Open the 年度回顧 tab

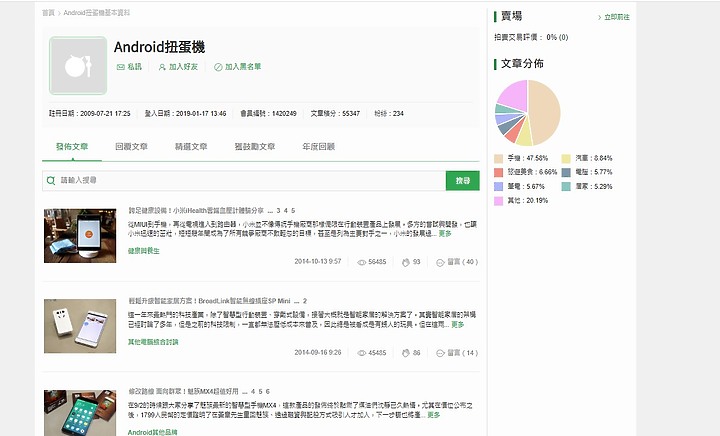click(318, 146)
